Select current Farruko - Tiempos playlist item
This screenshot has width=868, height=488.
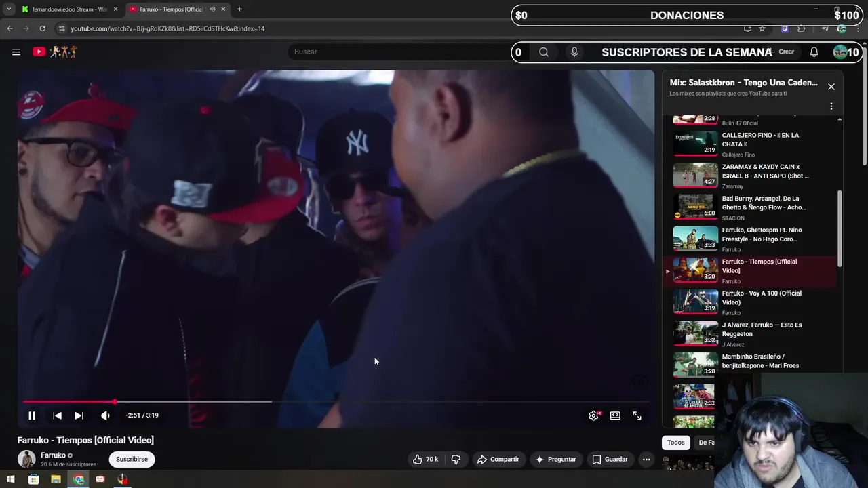pos(751,270)
